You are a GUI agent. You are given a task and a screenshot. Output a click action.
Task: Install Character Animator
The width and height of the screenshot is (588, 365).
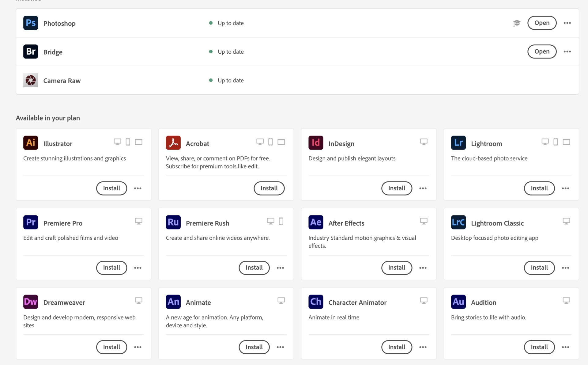pyautogui.click(x=397, y=347)
